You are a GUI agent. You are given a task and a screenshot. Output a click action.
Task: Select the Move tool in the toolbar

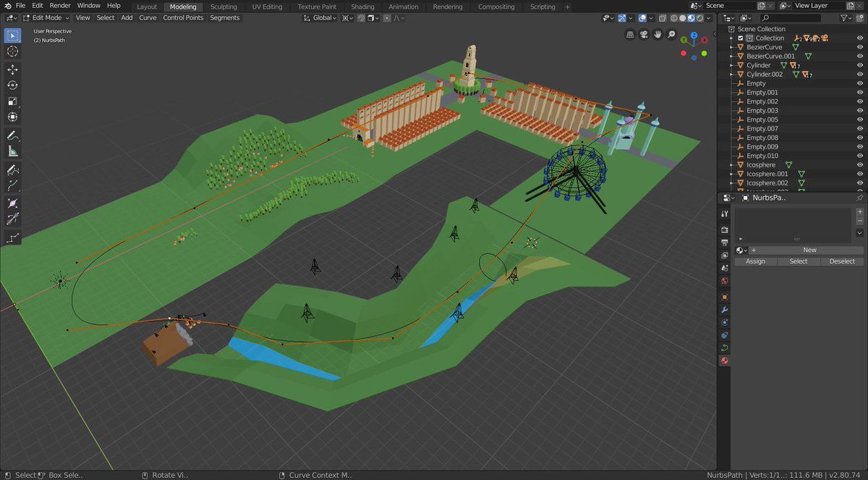click(x=12, y=70)
